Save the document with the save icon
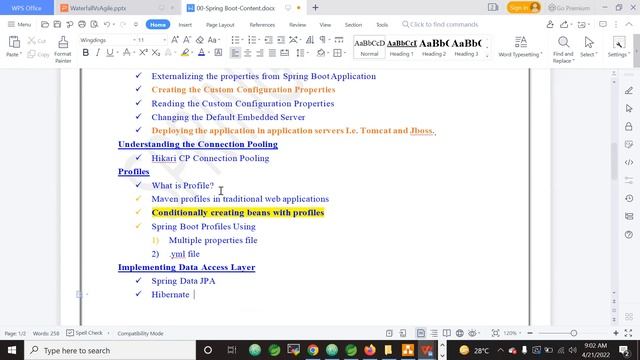This screenshot has height=360, width=640. click(x=57, y=24)
